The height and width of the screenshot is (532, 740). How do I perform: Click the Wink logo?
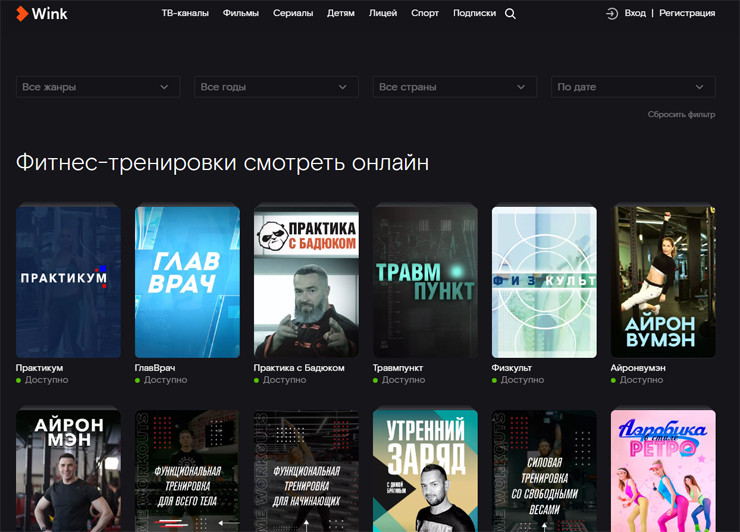(42, 14)
